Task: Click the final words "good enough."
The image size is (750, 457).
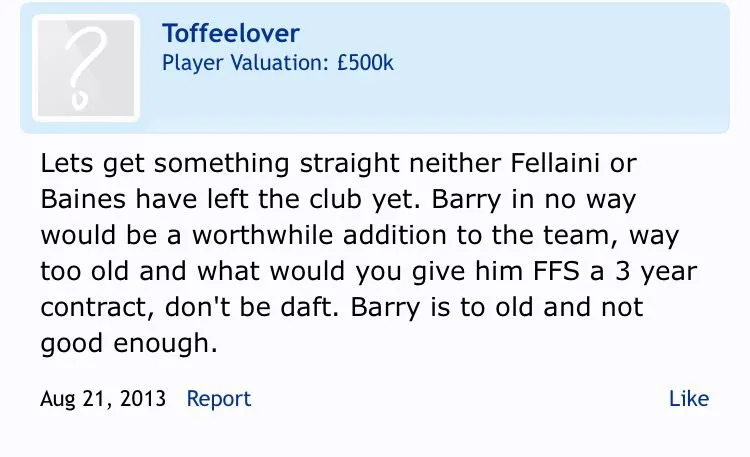Action: pos(128,345)
